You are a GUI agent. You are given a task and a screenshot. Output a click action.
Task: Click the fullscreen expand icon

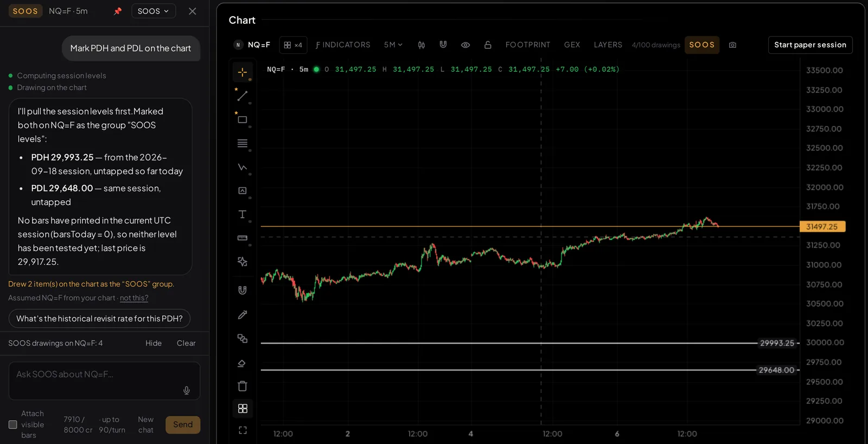tap(242, 430)
